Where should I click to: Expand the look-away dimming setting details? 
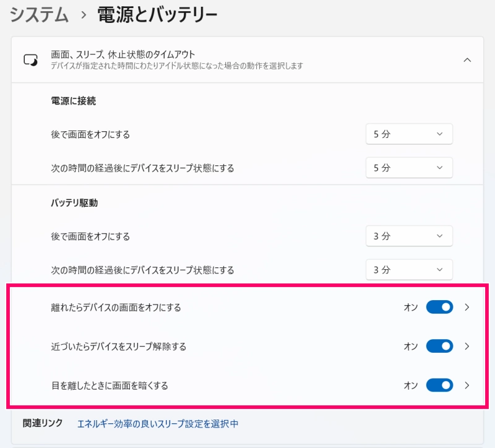(x=467, y=385)
